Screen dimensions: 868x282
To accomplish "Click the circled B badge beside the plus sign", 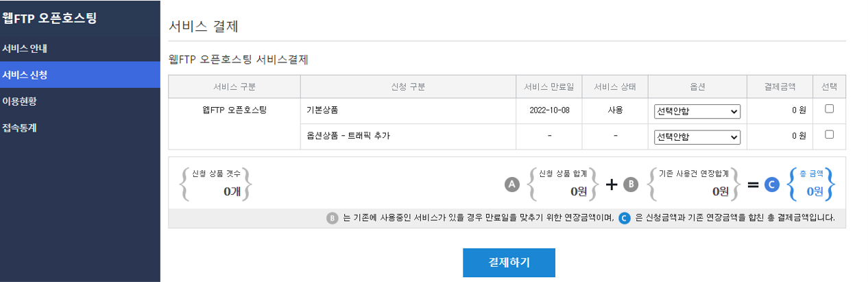I will point(631,184).
